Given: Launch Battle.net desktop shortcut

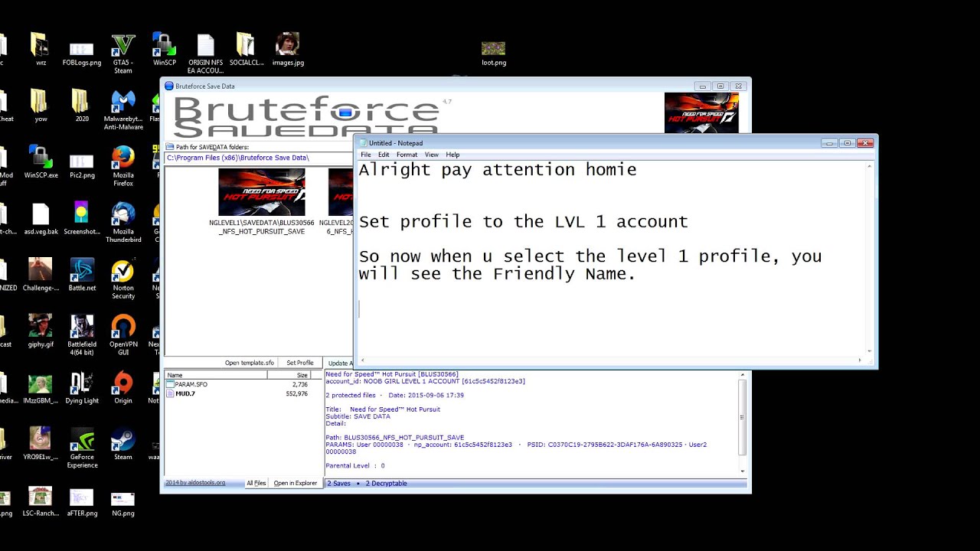Looking at the screenshot, I should click(x=82, y=275).
